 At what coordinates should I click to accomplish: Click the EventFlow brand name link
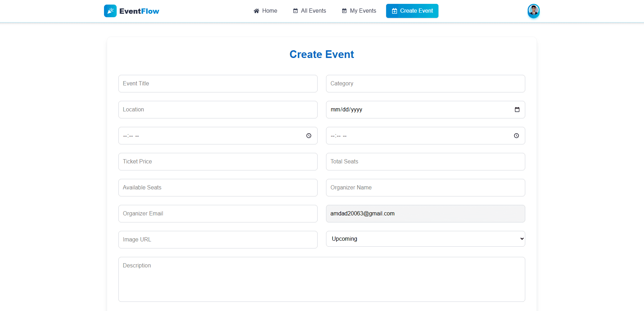pos(139,11)
